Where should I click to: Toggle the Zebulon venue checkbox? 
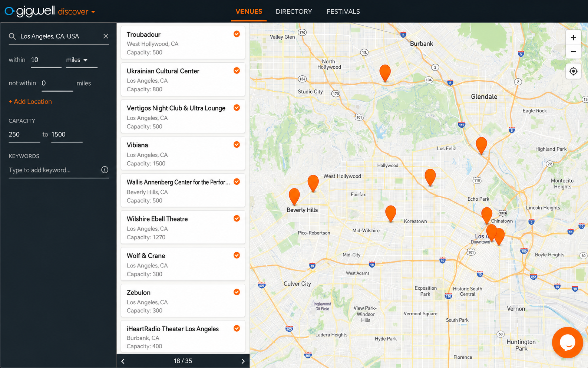[237, 292]
